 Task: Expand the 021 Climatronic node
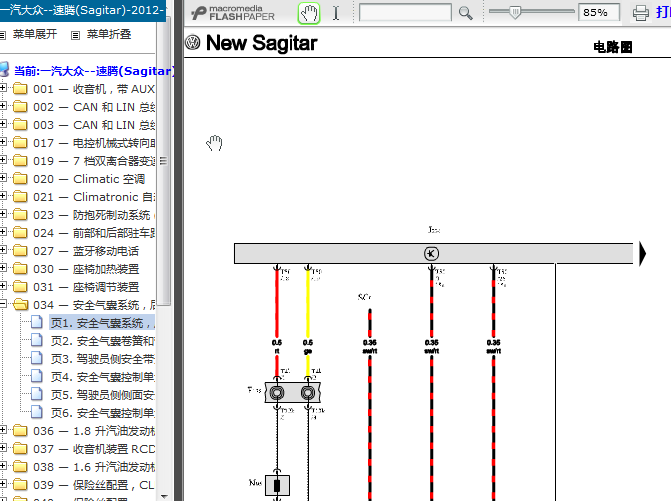coord(3,196)
